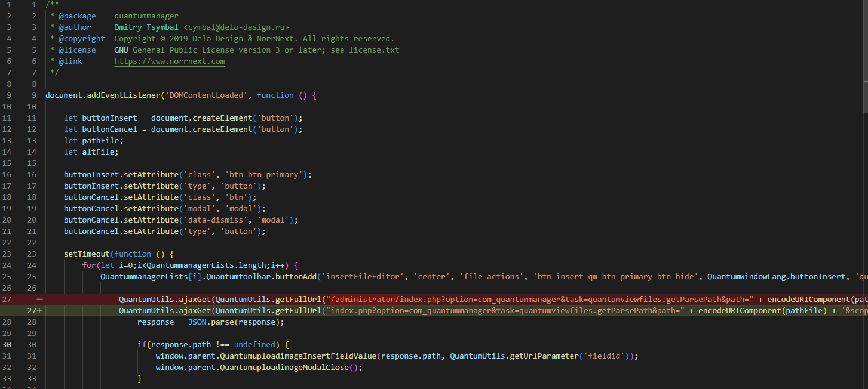This screenshot has height=389, width=868.
Task: Select the author email cymbal@delo-design.ru
Action: pos(237,27)
